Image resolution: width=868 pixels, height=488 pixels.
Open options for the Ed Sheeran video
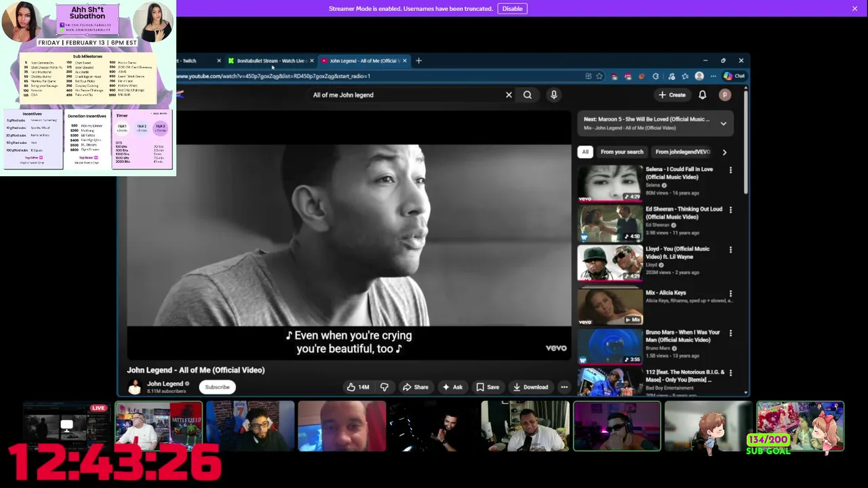pyautogui.click(x=730, y=209)
